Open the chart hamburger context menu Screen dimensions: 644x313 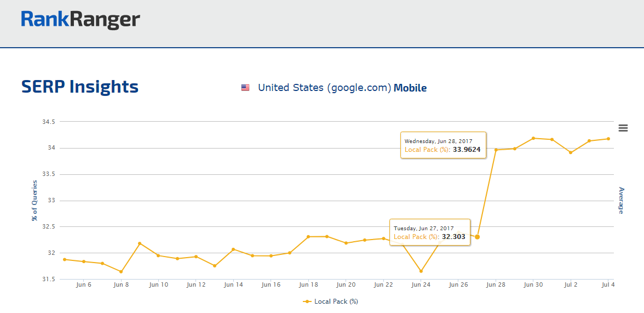623,128
